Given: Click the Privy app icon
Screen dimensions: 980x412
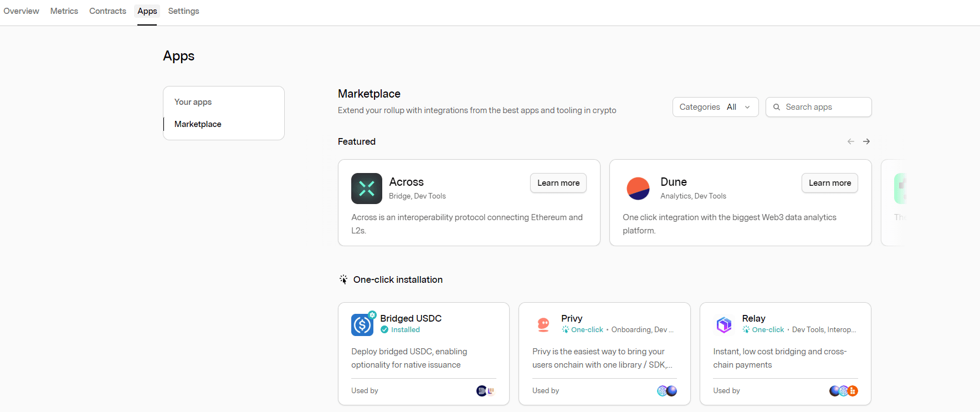Looking at the screenshot, I should coord(543,324).
